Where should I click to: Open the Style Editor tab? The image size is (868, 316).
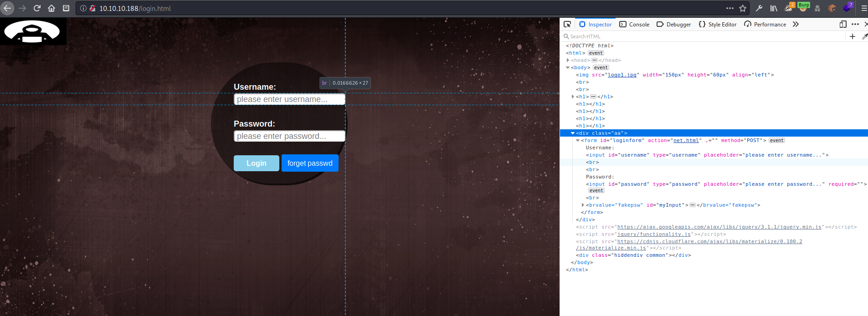tap(717, 25)
